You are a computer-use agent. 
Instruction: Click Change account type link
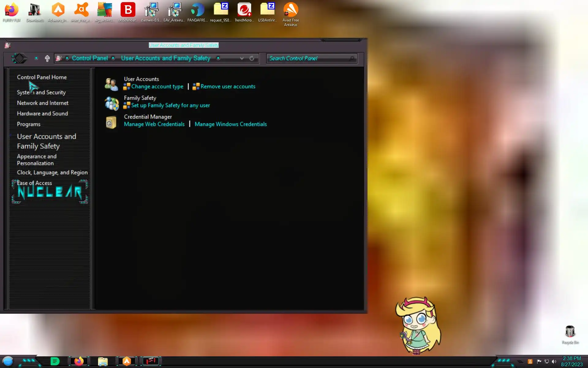pos(157,86)
